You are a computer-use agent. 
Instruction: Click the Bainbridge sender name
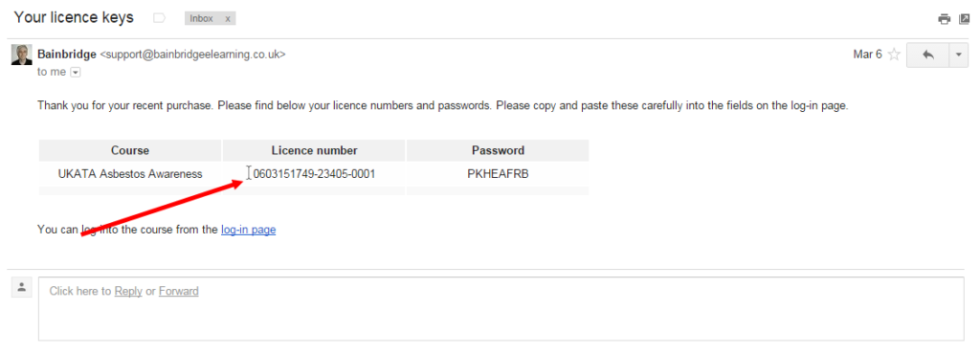[67, 55]
